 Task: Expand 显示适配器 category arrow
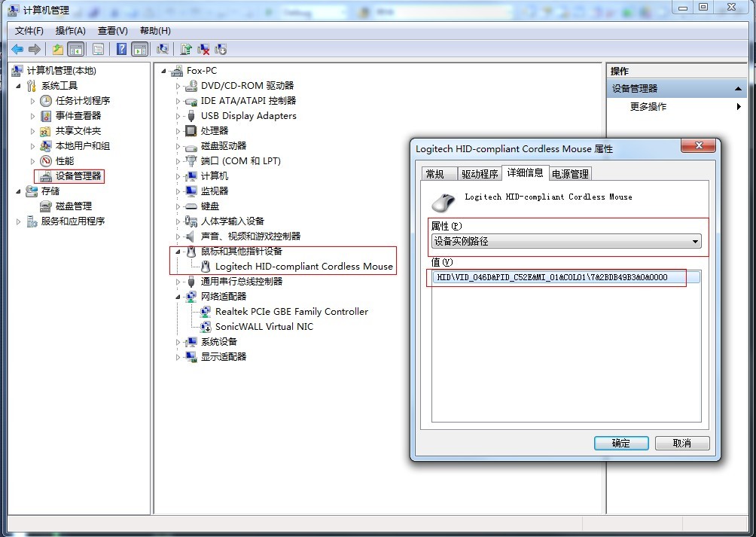coord(178,357)
